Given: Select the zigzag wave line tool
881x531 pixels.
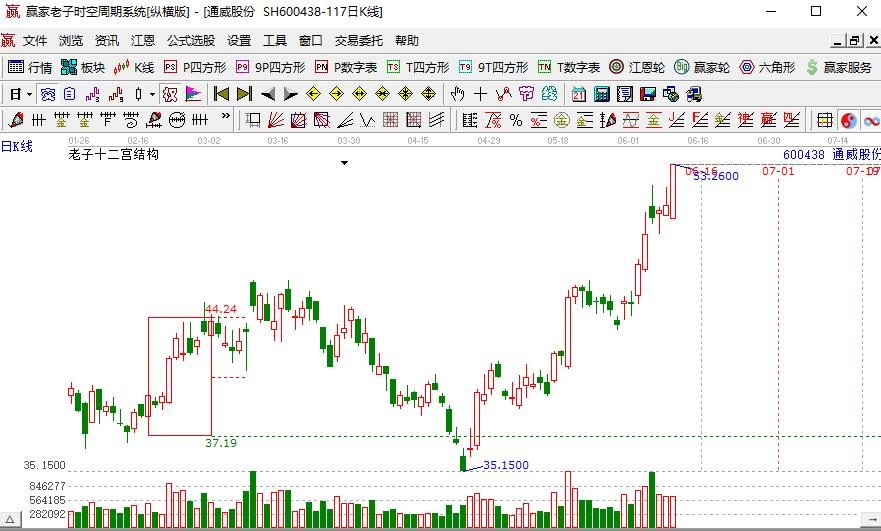Looking at the screenshot, I should (367, 120).
